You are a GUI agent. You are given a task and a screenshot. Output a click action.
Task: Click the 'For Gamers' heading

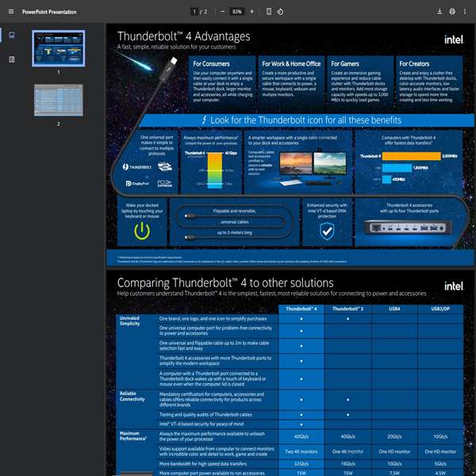tap(345, 63)
